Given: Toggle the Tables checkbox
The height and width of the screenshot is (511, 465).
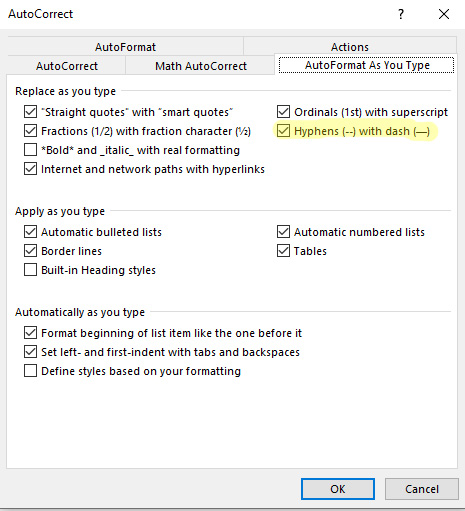Looking at the screenshot, I should pos(283,251).
